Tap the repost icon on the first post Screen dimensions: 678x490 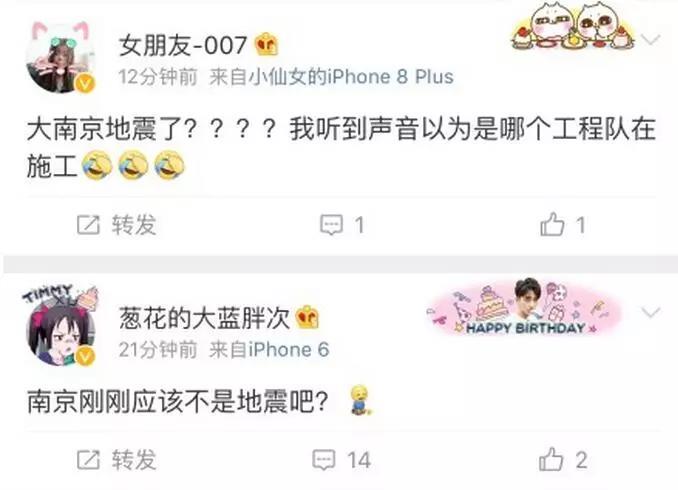click(88, 225)
